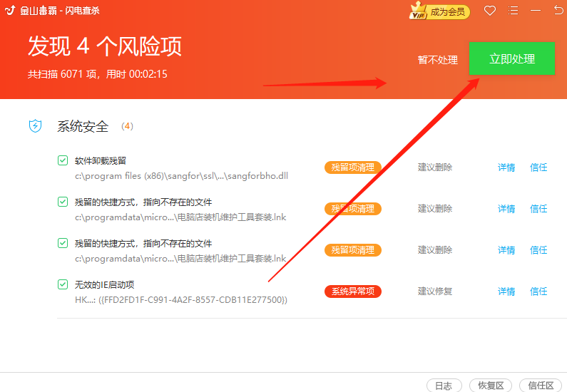Click the HK registry key path text

(181, 300)
